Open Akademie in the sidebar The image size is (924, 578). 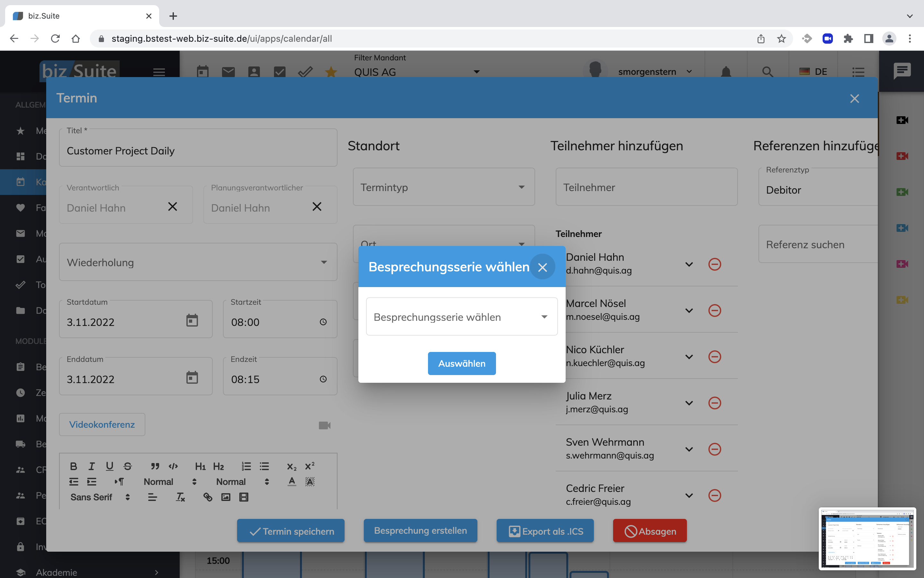pos(88,572)
